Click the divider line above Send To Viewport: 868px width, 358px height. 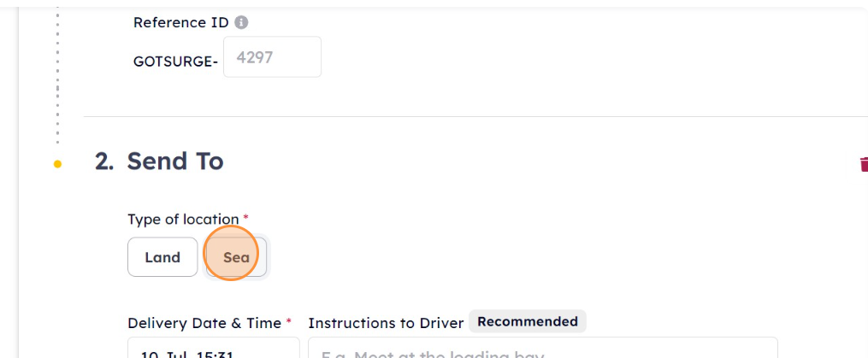[475, 117]
